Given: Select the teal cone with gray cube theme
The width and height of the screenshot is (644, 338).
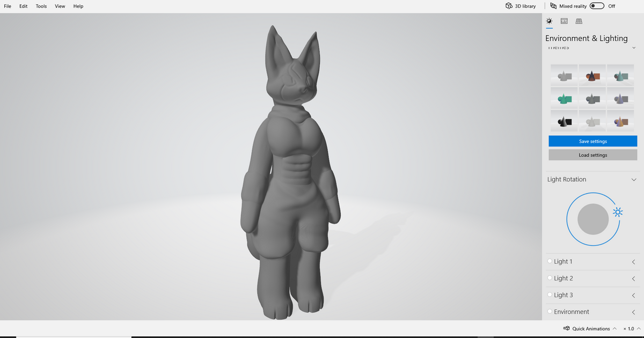Looking at the screenshot, I should pyautogui.click(x=620, y=76).
